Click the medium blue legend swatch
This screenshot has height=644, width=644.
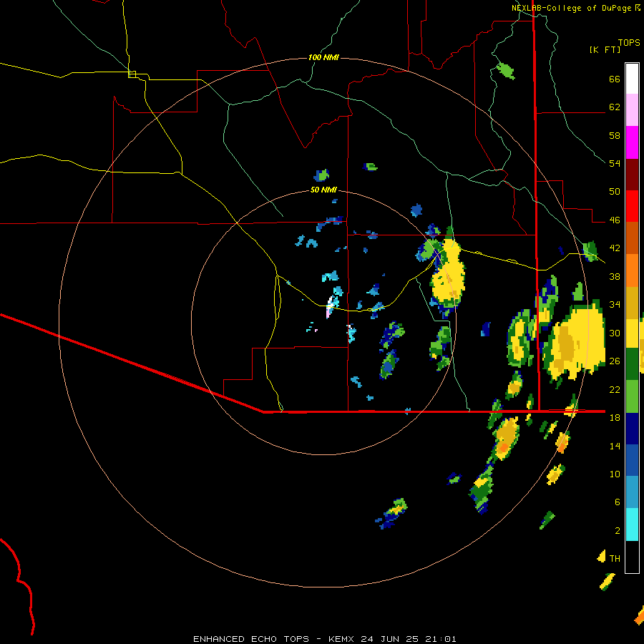tap(632, 461)
